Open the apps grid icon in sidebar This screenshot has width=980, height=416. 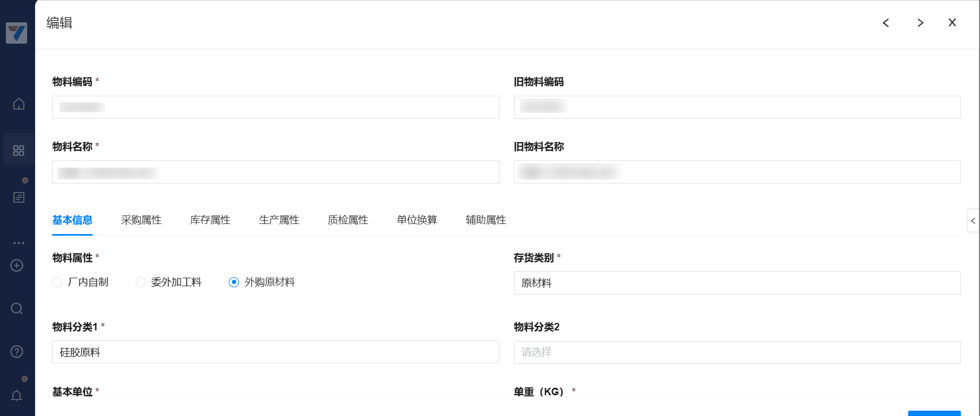pyautogui.click(x=19, y=151)
